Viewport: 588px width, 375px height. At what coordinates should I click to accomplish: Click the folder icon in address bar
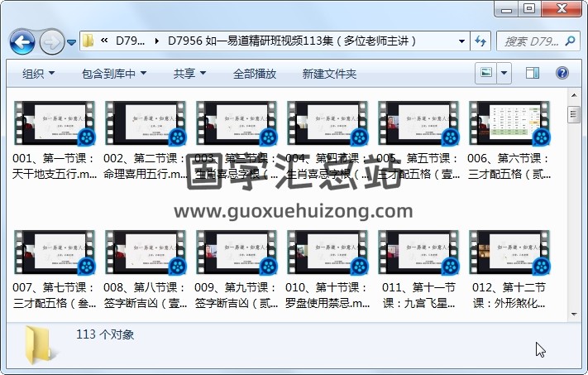click(88, 41)
